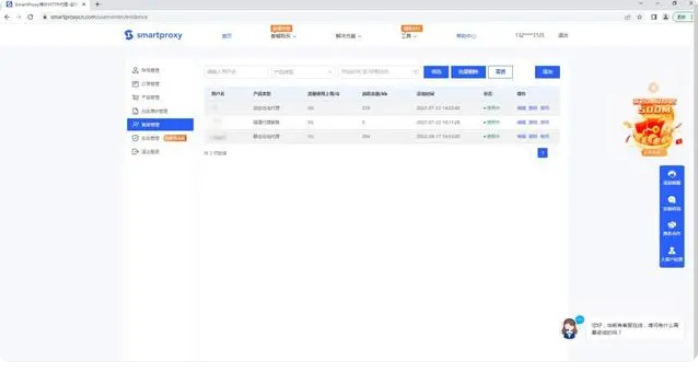Screen dimensions: 698x376
Task: Click the share icon in the address bar
Action: tap(628, 17)
